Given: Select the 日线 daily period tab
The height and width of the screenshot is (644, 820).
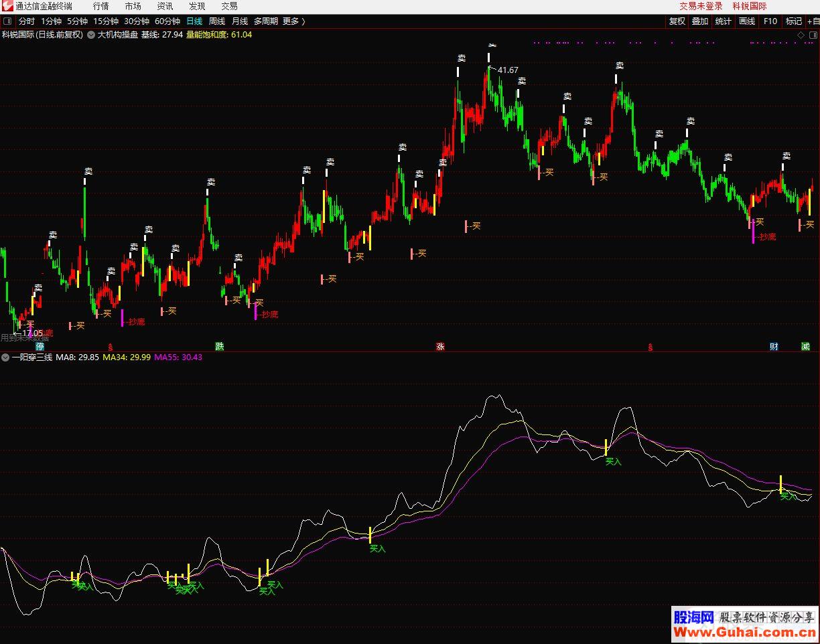Looking at the screenshot, I should coord(194,21).
